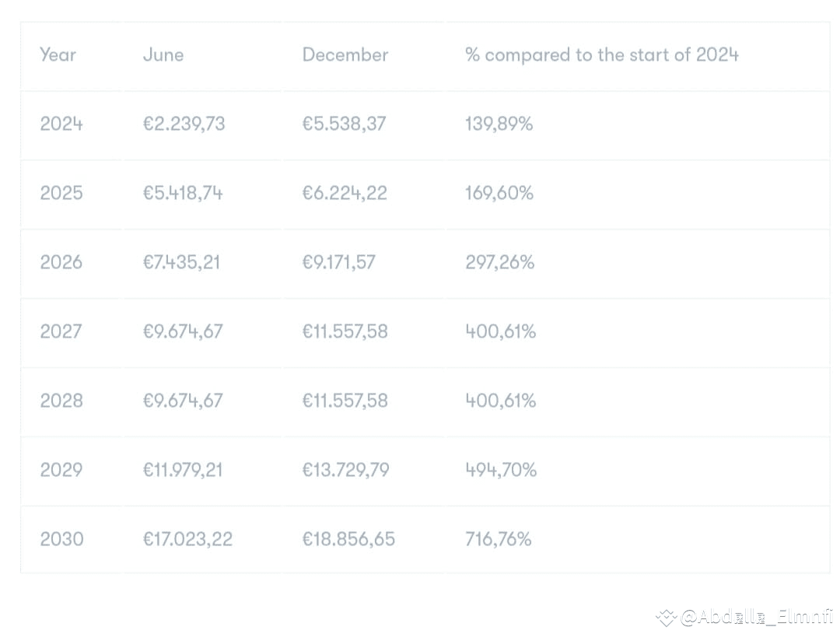Click the '% compared to the start of 2024' header
The height and width of the screenshot is (634, 840).
click(x=601, y=54)
